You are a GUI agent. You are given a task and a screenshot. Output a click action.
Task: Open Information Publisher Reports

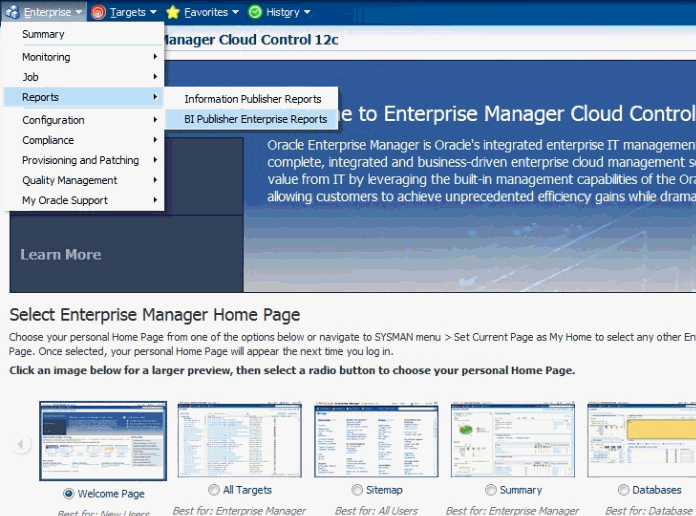click(x=252, y=99)
